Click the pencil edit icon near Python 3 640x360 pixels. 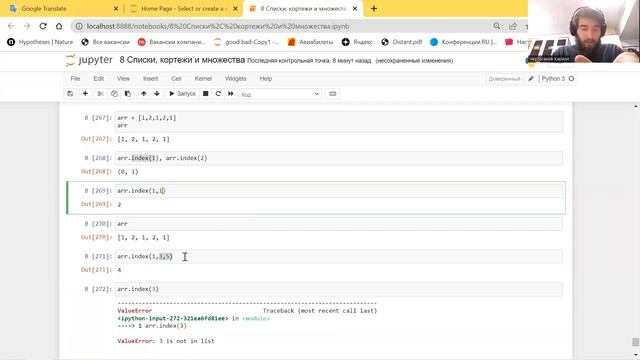click(531, 79)
